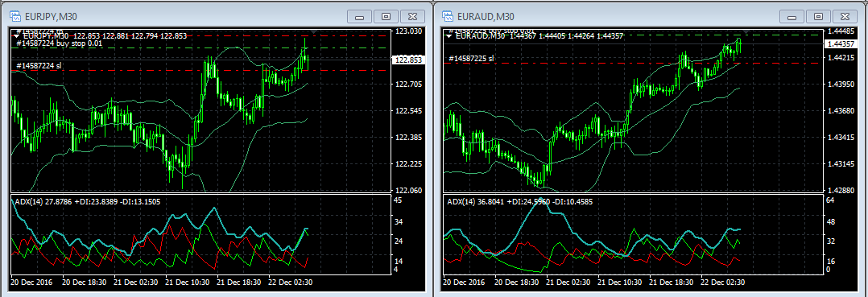Screen dimensions: 868x297
Task: Click the EURJPY,M30 window chart icon
Action: point(16,16)
